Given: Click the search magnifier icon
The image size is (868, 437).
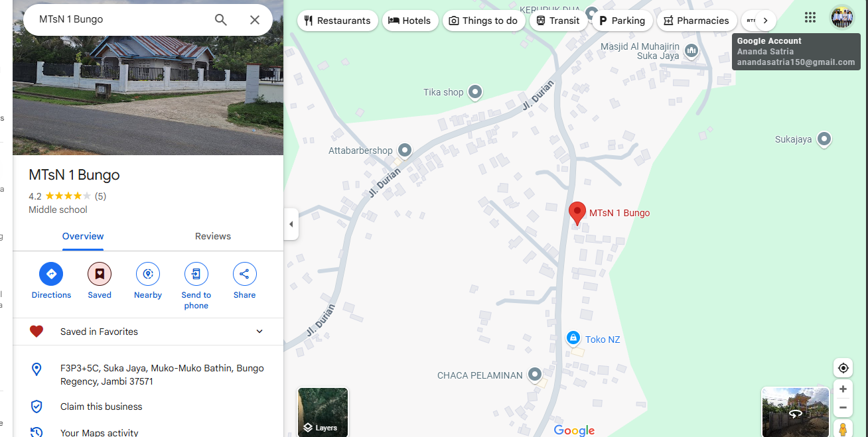Looking at the screenshot, I should click(221, 20).
